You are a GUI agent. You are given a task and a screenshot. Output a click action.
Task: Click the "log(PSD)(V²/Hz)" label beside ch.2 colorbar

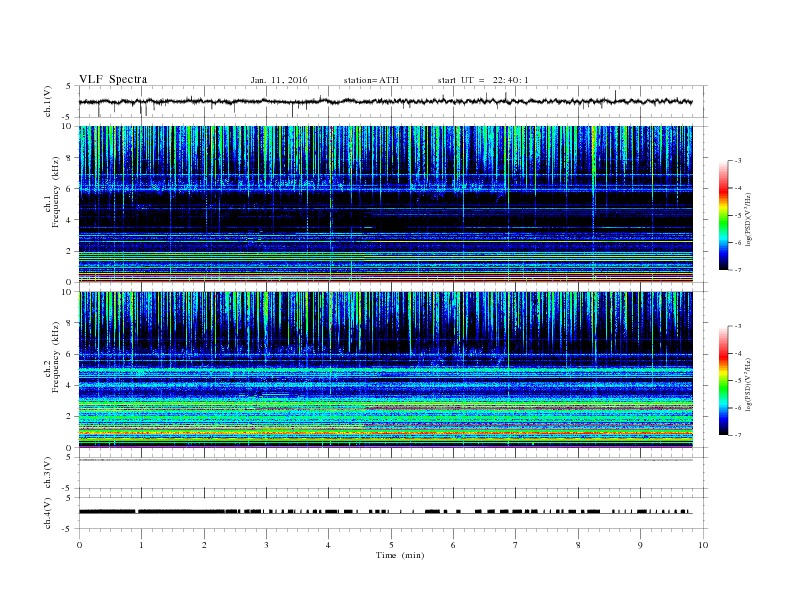click(x=748, y=384)
